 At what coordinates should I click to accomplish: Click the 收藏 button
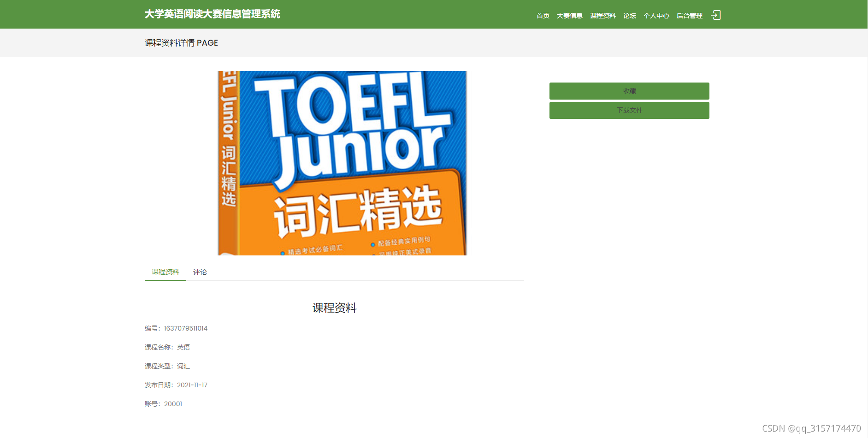629,91
